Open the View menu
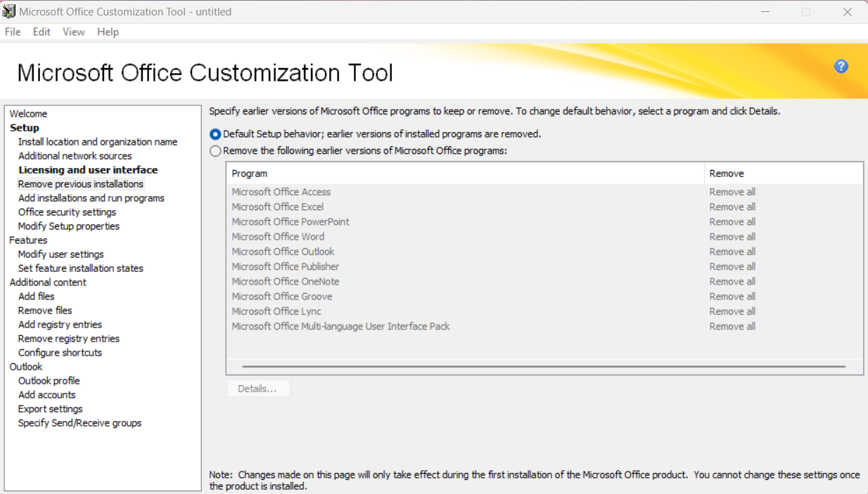This screenshot has height=494, width=868. [x=73, y=32]
